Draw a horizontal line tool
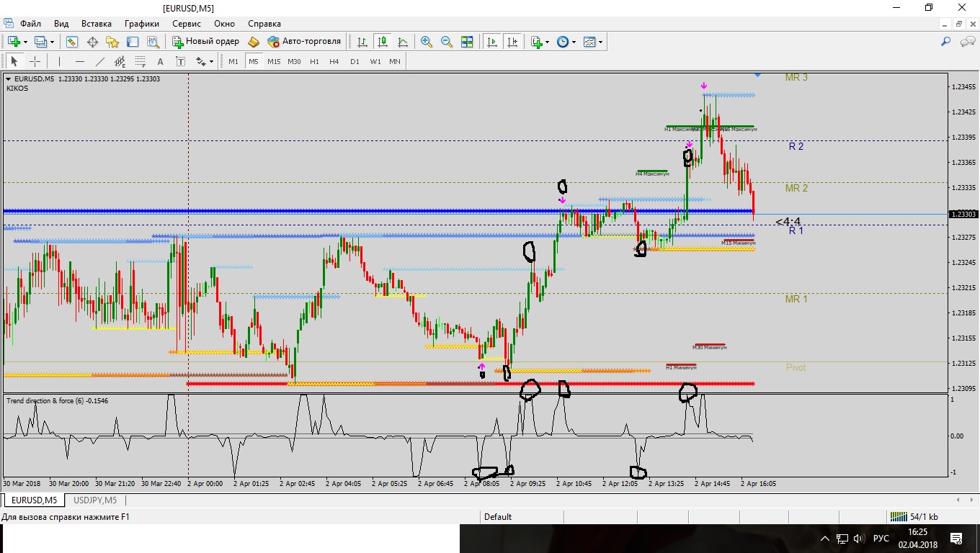Viewport: 980px width, 553px height. (x=79, y=61)
